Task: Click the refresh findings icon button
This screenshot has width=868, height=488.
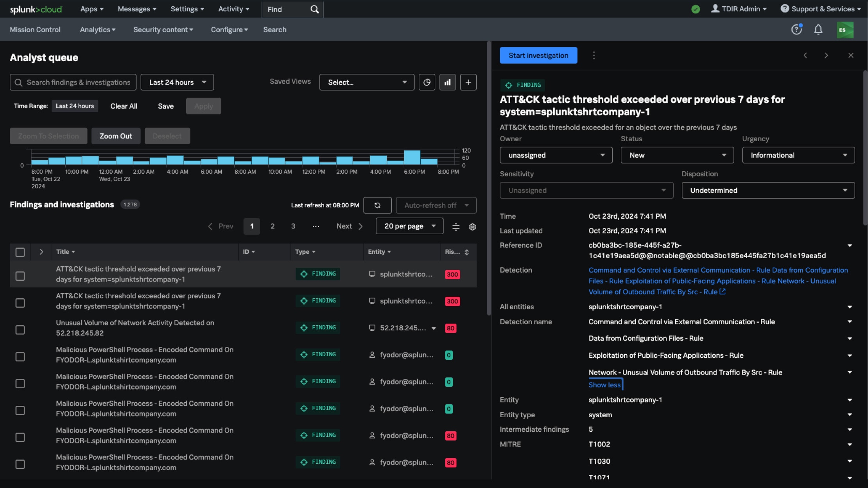Action: pos(377,205)
